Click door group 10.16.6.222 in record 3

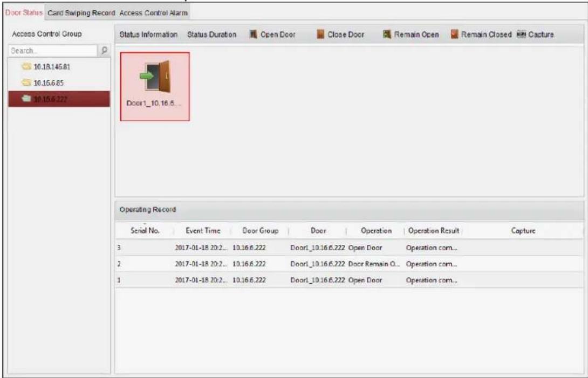[x=249, y=248]
